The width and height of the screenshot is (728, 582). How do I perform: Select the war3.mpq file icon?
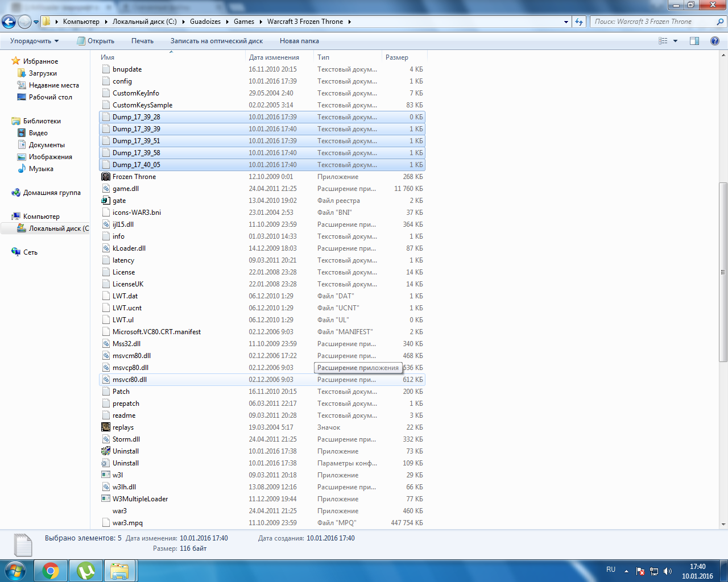(x=106, y=523)
